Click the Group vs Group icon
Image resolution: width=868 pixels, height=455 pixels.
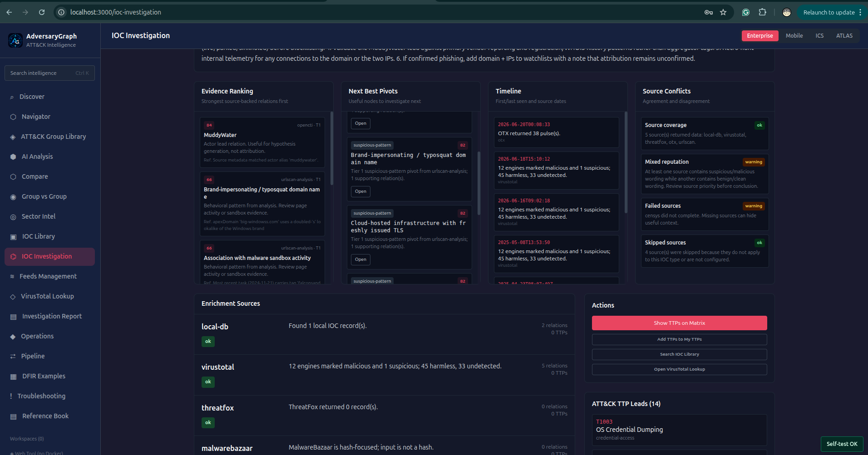coord(13,197)
